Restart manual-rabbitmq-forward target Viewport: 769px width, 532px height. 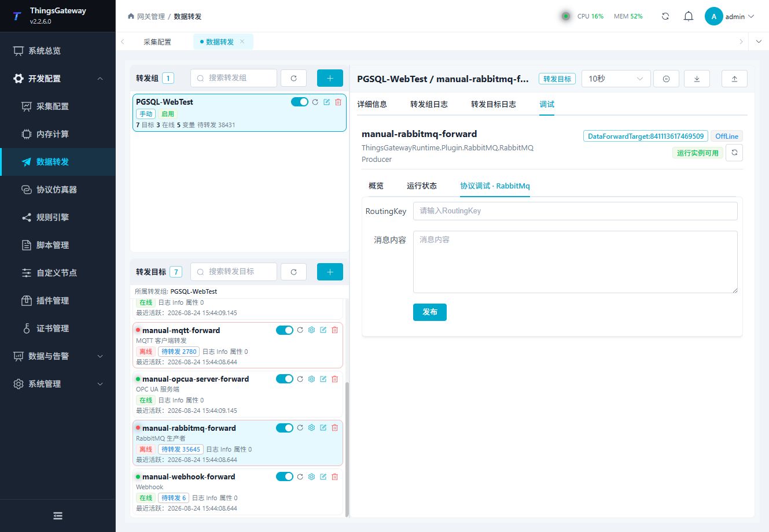[300, 428]
